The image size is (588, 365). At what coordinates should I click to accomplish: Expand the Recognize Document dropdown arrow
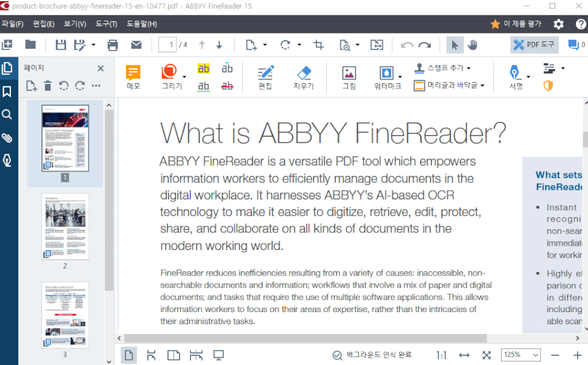point(357,45)
